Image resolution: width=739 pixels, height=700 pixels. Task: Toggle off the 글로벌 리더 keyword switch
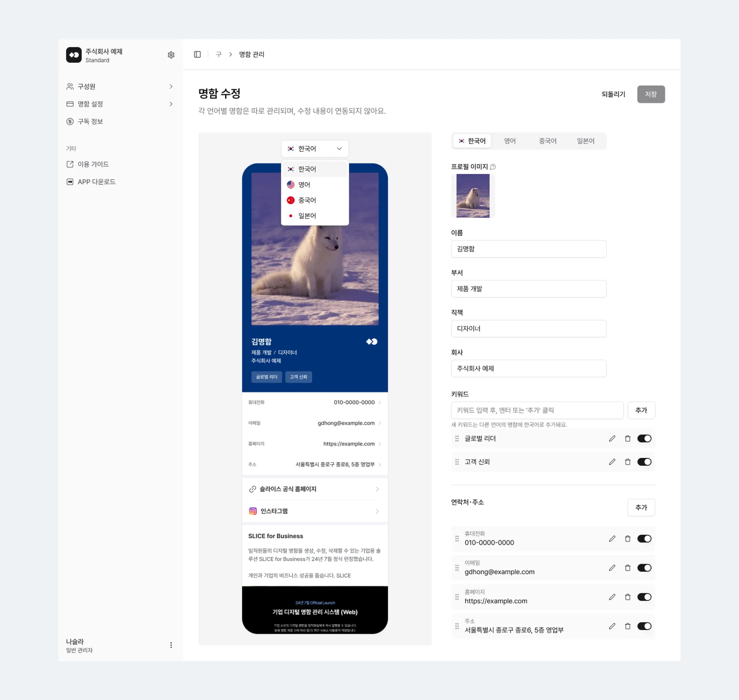pyautogui.click(x=644, y=438)
